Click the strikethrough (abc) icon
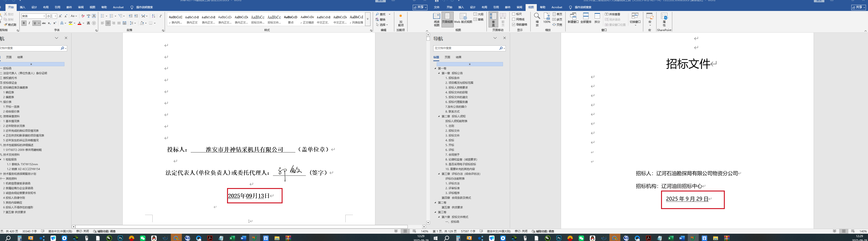The image size is (868, 241). click(x=44, y=23)
